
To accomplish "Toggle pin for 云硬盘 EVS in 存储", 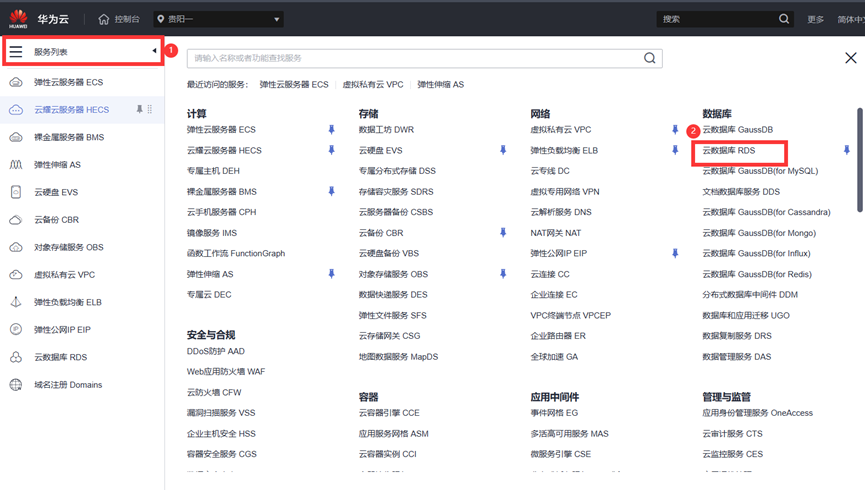I will [503, 150].
